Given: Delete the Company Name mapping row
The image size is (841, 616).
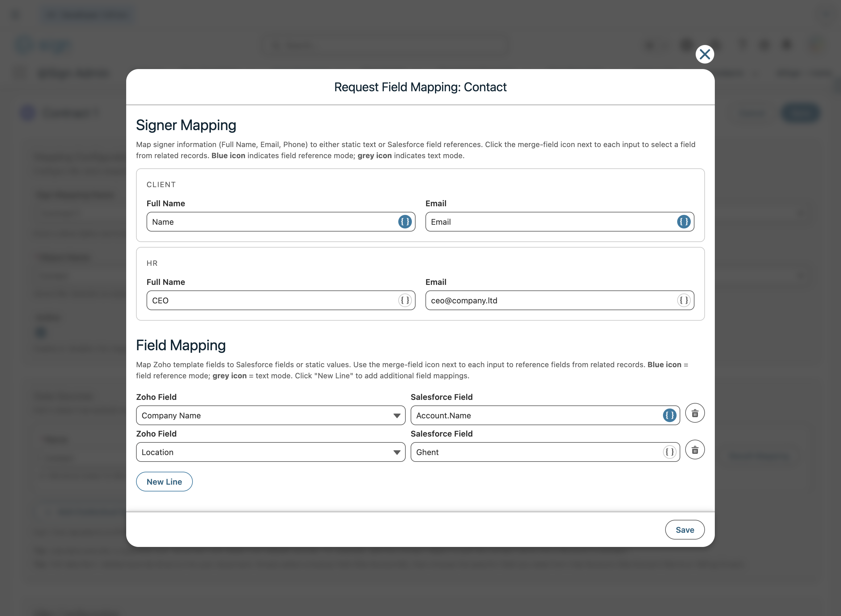Looking at the screenshot, I should pyautogui.click(x=695, y=413).
